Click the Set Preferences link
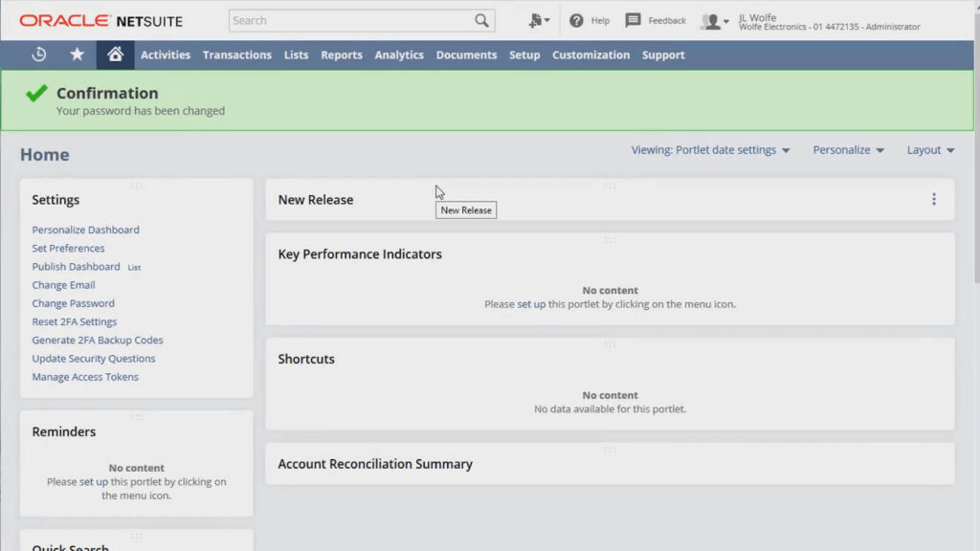This screenshot has height=551, width=980. [x=68, y=248]
